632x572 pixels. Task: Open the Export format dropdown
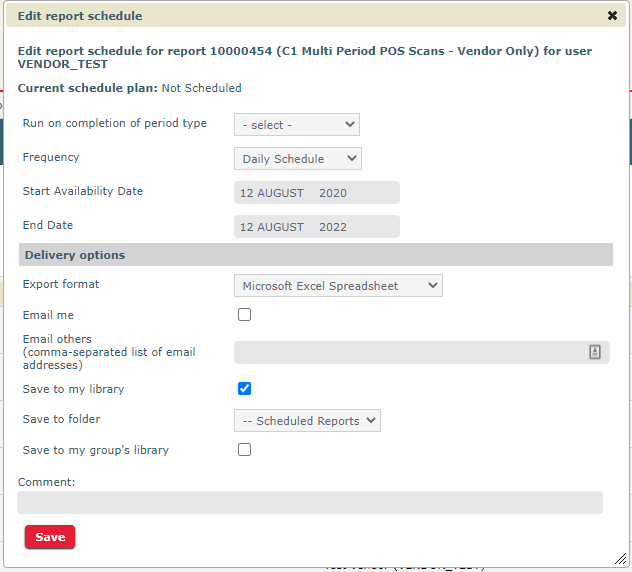(x=338, y=286)
